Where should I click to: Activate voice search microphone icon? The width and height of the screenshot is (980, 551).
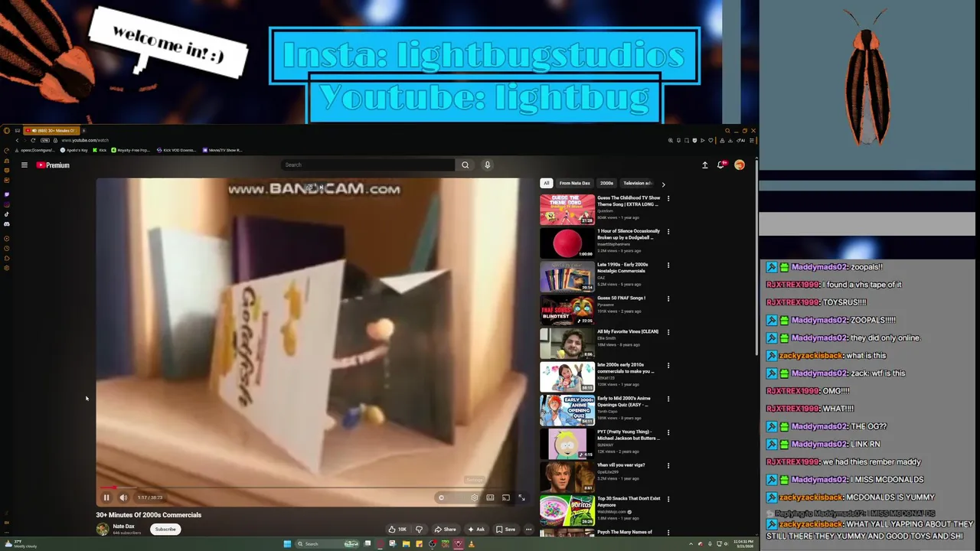coord(487,165)
